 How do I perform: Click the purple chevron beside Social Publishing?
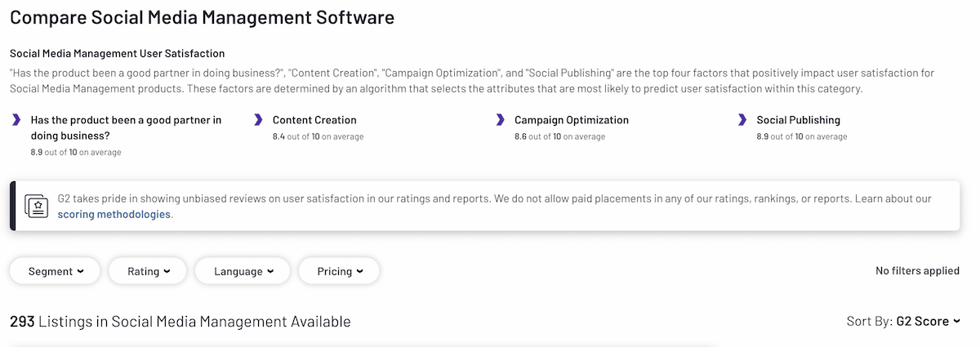pyautogui.click(x=742, y=120)
